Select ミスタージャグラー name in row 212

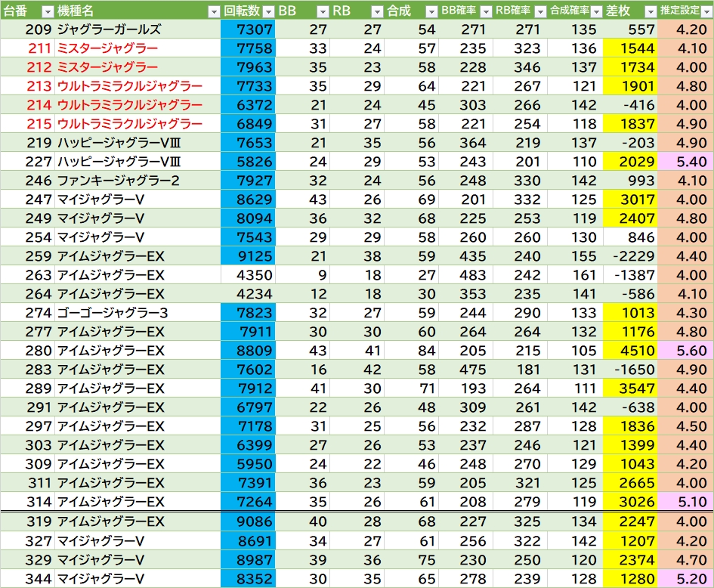138,67
